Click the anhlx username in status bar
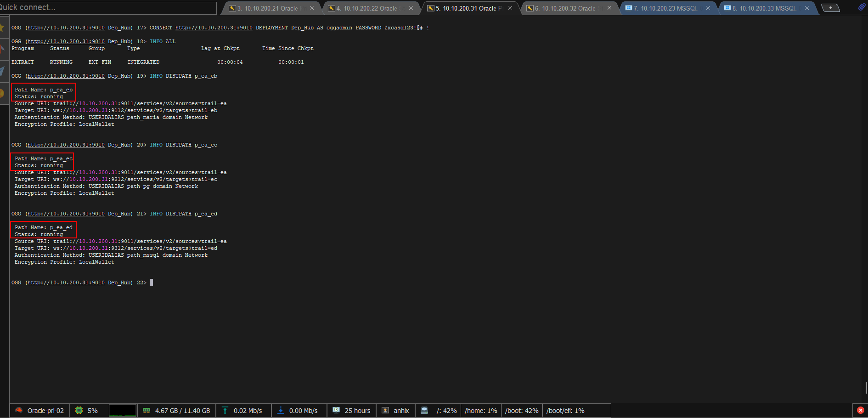868x418 pixels. click(401, 411)
